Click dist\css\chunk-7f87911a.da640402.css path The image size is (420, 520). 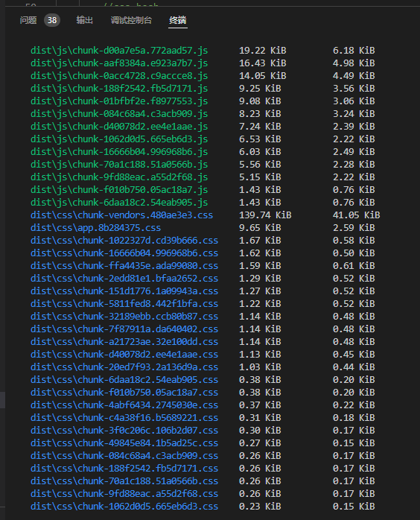[124, 329]
